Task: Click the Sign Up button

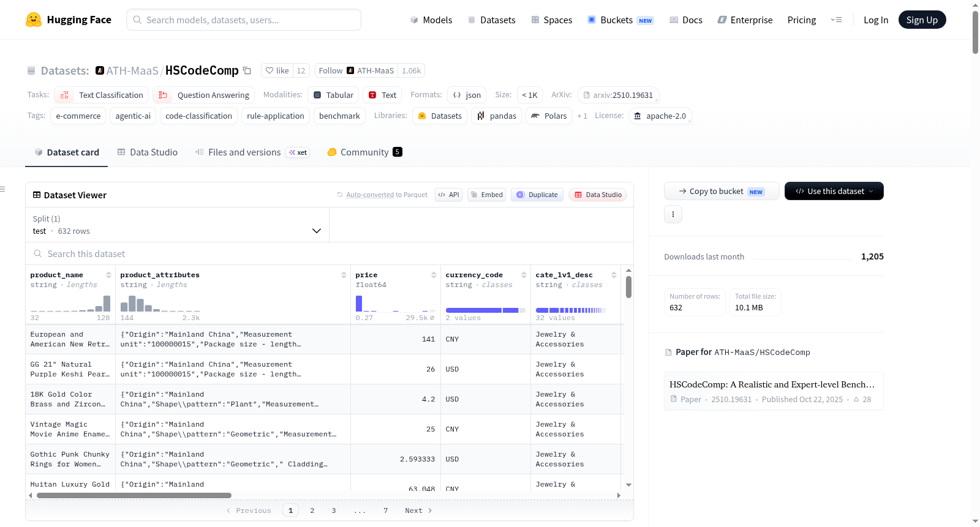Action: [x=922, y=20]
